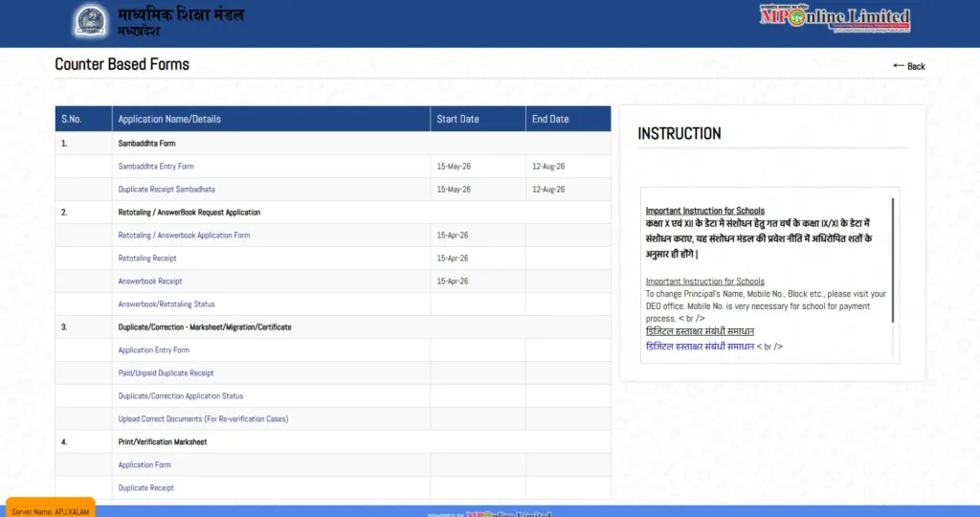Open Application Form under Print/Verification Marksheet
The image size is (980, 517).
(x=145, y=465)
